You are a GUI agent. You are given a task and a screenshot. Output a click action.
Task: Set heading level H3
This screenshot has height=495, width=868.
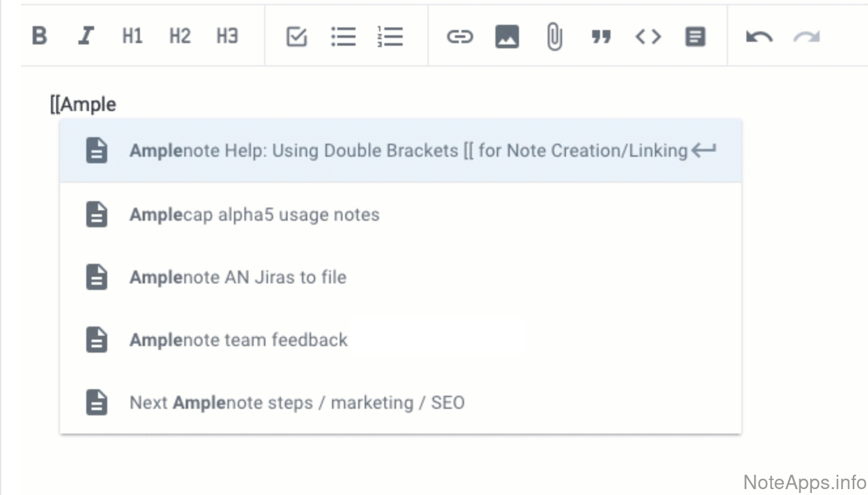pos(227,36)
